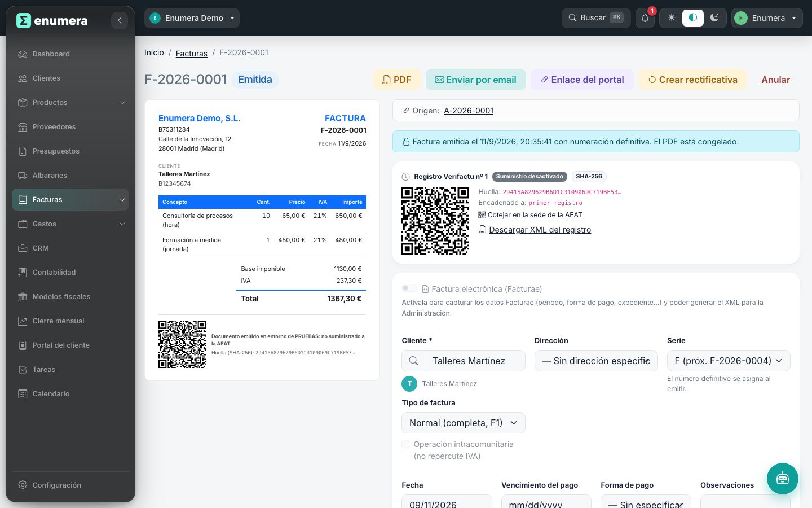This screenshot has height=508, width=812.
Task: Click the Inicio breadcrumb
Action: click(154, 52)
